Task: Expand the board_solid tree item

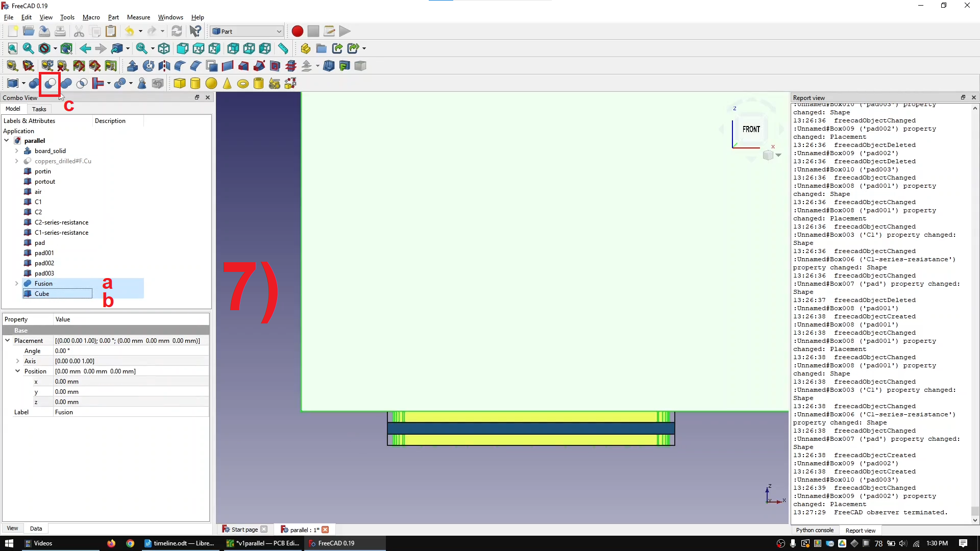Action: [16, 151]
